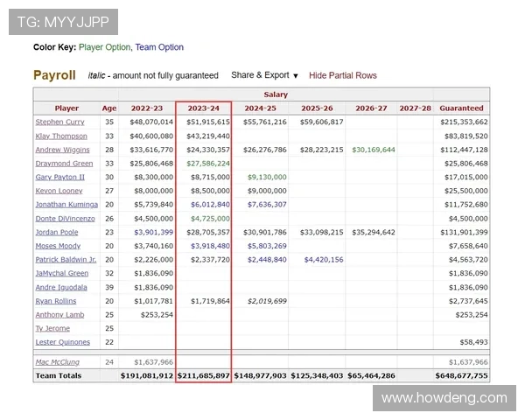Open Patrick Baldwin Jr. player link

(66, 260)
